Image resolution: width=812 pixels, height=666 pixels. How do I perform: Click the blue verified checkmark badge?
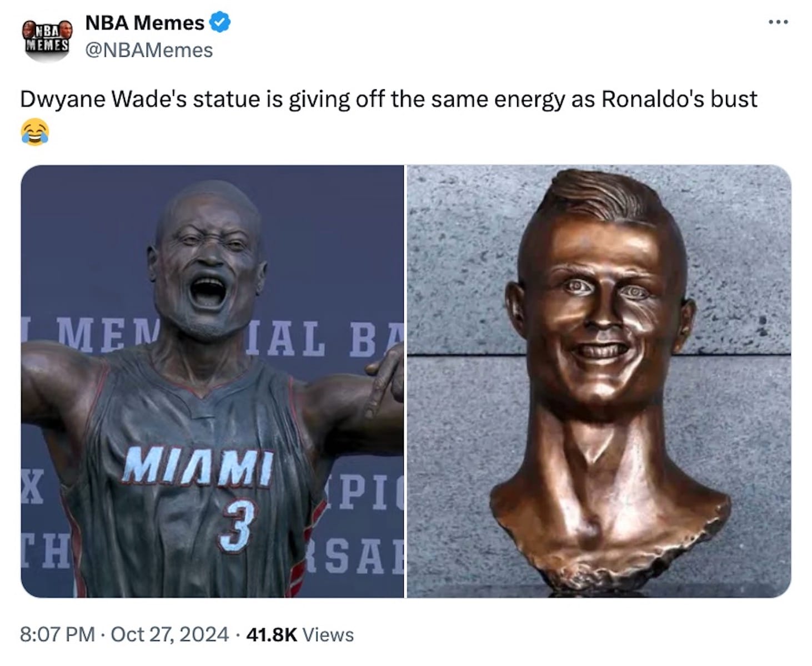(220, 23)
